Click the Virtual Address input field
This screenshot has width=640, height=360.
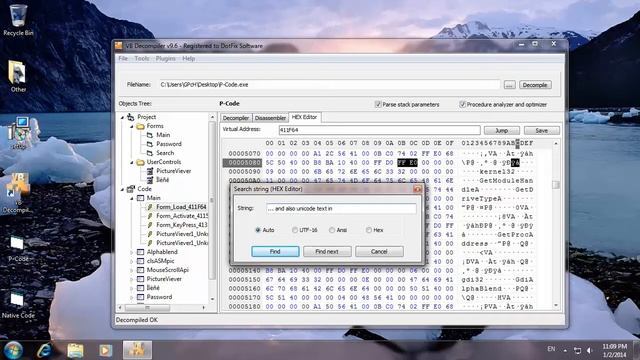[380, 130]
